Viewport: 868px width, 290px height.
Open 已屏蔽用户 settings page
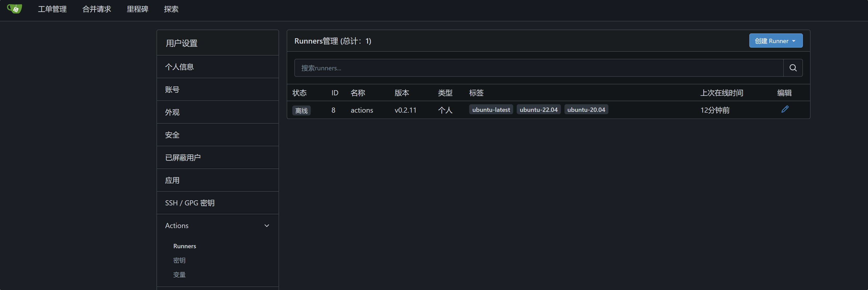tap(183, 157)
